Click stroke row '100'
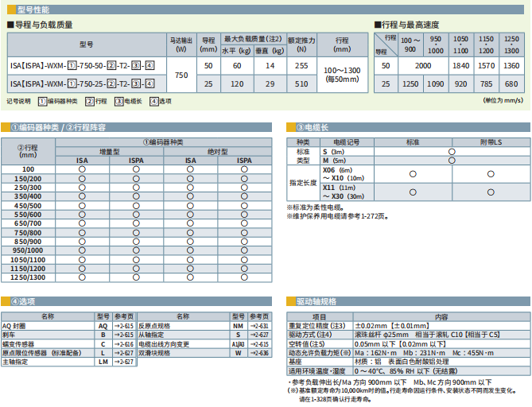532x407 pixels. tap(137, 169)
